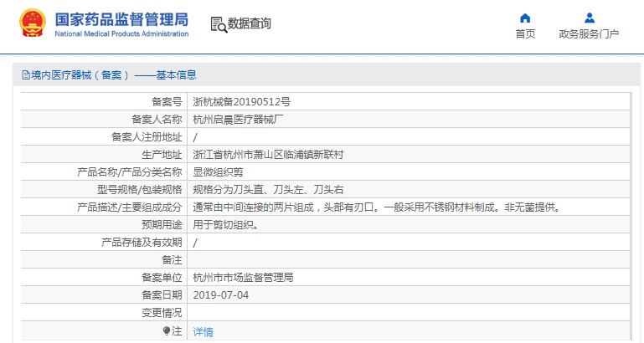Click National Medical Products Administration text
The height and width of the screenshot is (343, 644).
click(121, 34)
